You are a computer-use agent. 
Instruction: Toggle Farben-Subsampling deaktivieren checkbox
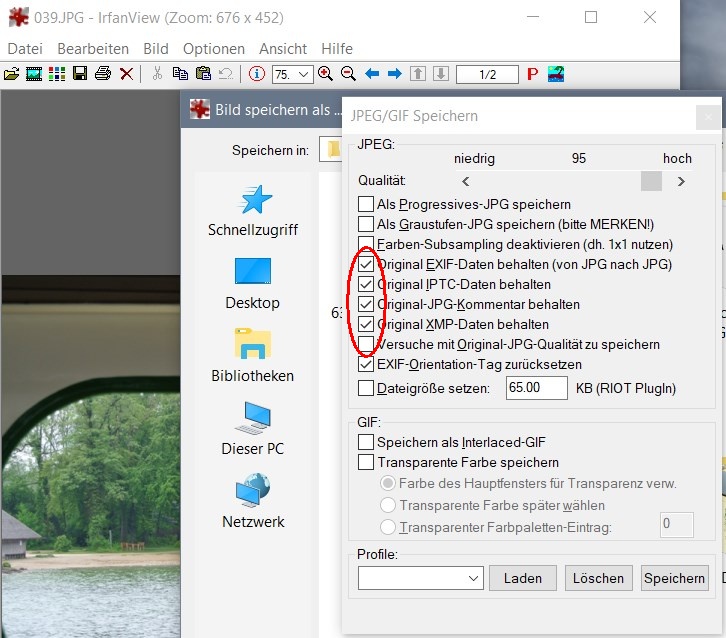coord(366,244)
